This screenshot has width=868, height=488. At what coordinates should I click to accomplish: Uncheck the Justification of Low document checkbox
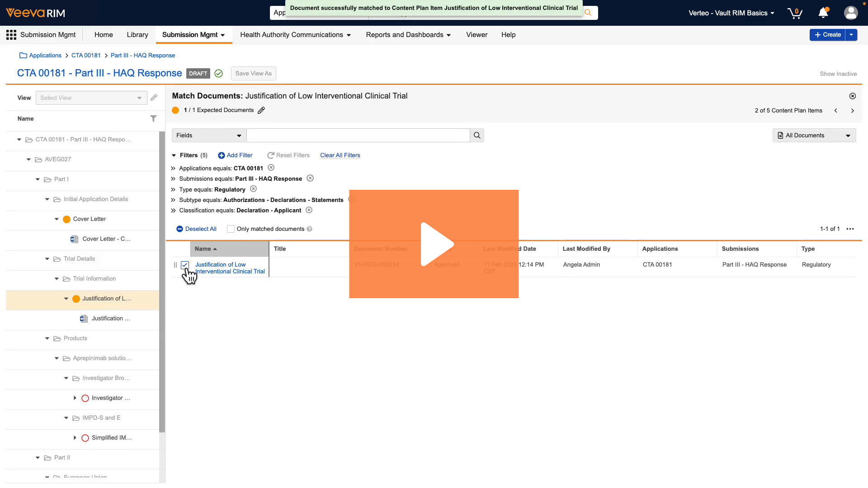click(184, 265)
